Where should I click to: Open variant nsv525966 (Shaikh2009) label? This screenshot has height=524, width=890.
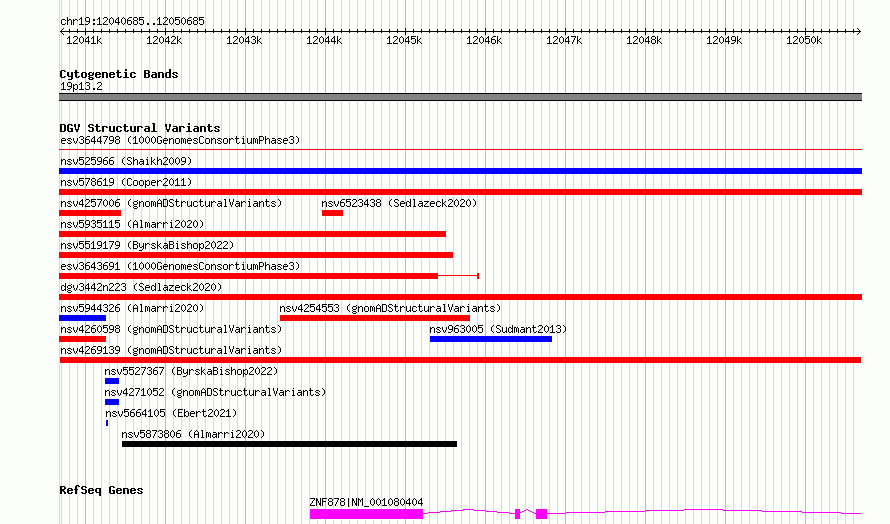pos(126,161)
